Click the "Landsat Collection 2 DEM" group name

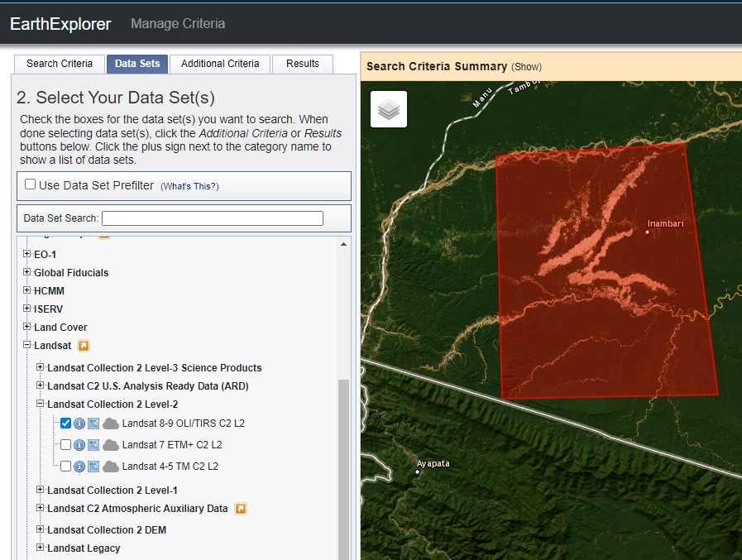click(x=107, y=530)
